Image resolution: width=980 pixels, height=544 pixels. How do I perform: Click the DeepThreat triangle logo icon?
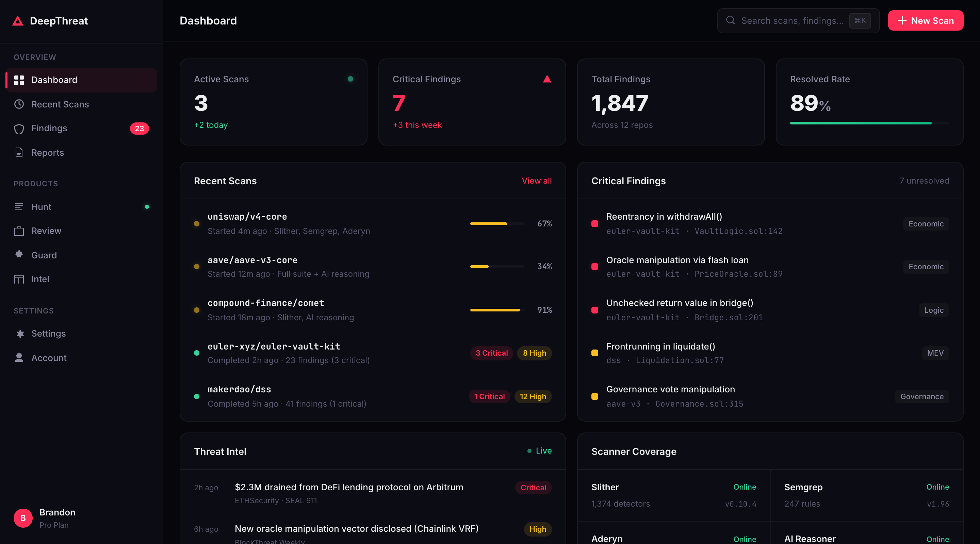[x=17, y=20]
